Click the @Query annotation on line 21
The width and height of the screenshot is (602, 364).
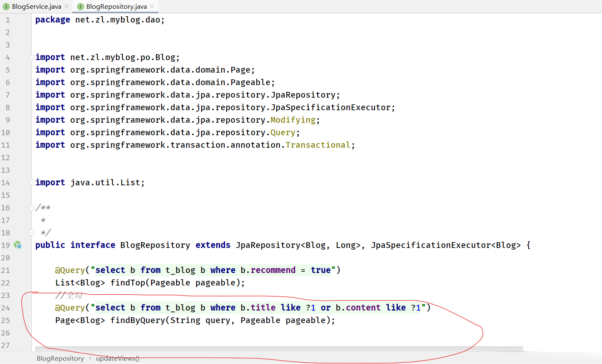(70, 270)
